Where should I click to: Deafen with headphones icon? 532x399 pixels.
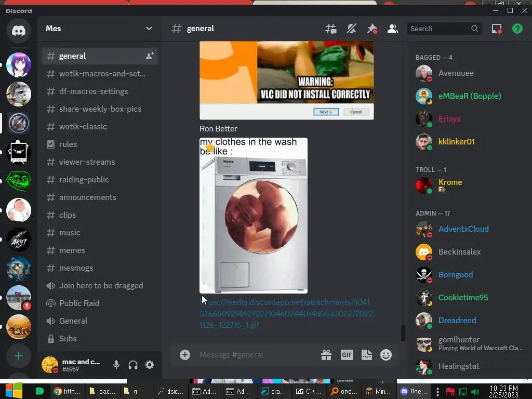133,365
